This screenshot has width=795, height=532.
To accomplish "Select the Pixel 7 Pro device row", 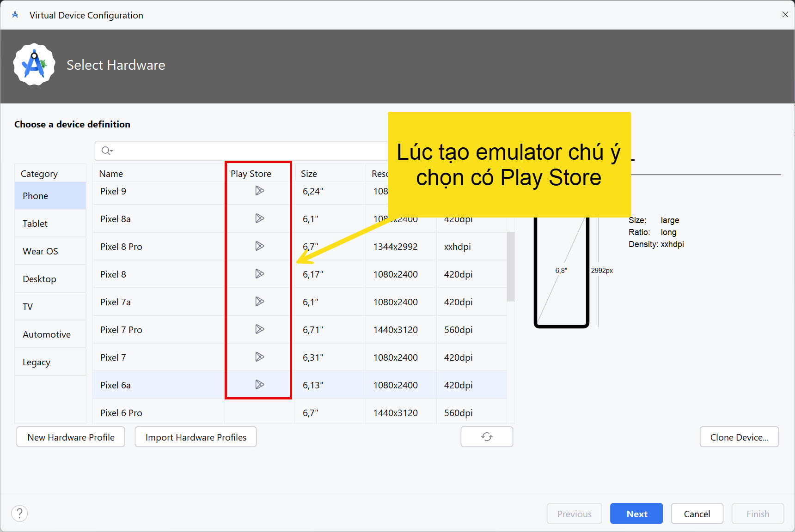I will click(x=300, y=330).
